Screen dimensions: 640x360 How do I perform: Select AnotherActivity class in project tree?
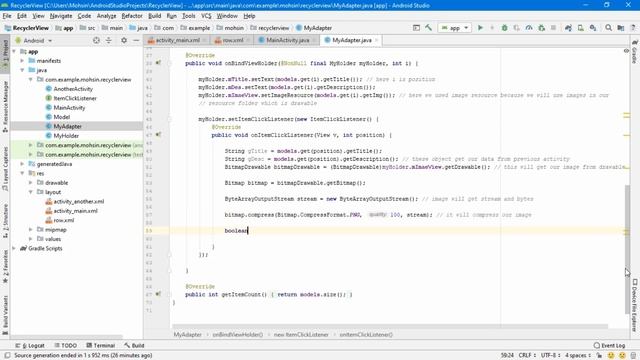(73, 89)
